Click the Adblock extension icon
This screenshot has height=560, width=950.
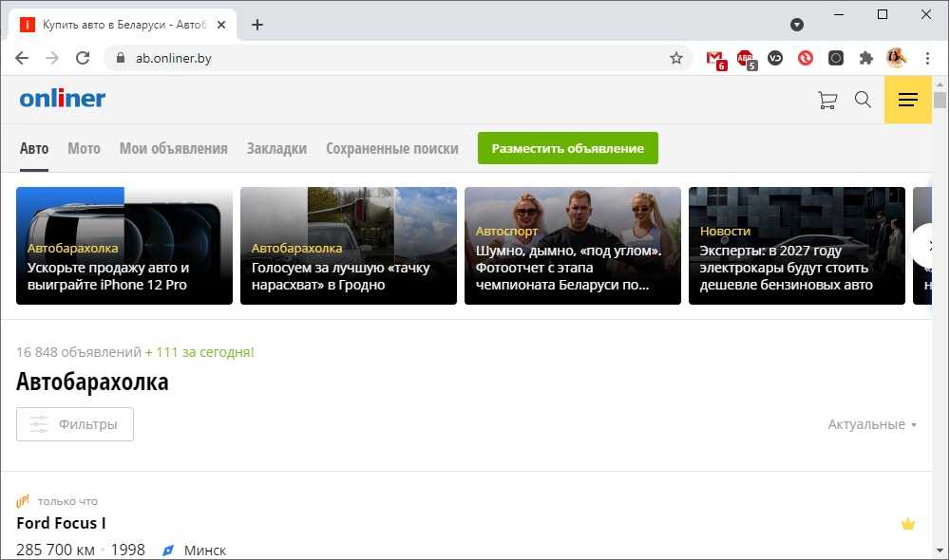[746, 58]
